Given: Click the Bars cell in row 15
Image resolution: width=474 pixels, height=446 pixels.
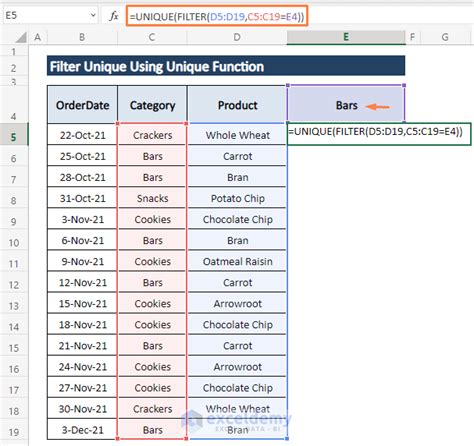Looking at the screenshot, I should point(152,345).
